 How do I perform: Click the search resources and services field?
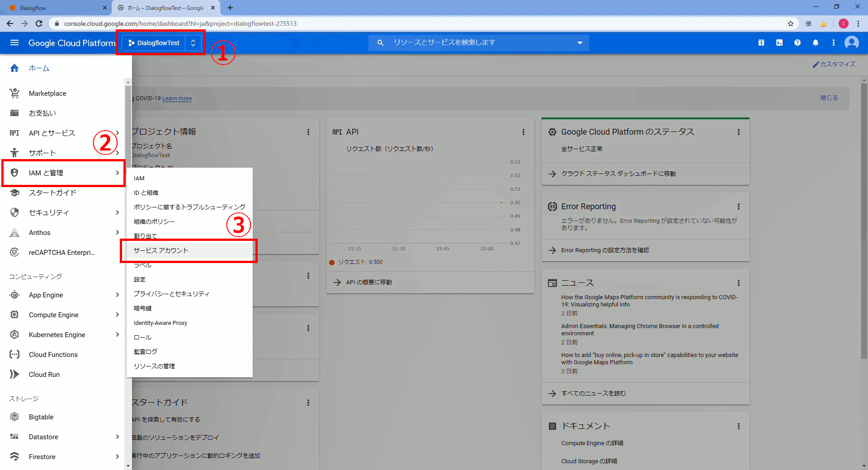pyautogui.click(x=479, y=43)
